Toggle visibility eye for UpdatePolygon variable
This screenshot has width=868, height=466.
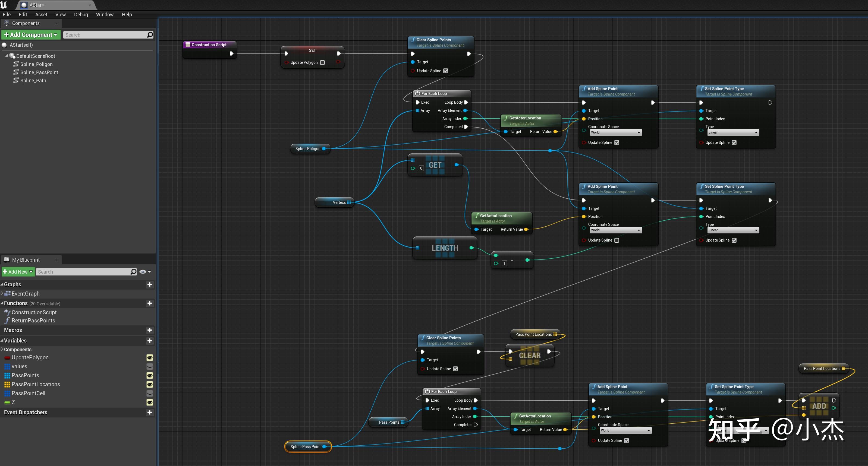point(150,358)
